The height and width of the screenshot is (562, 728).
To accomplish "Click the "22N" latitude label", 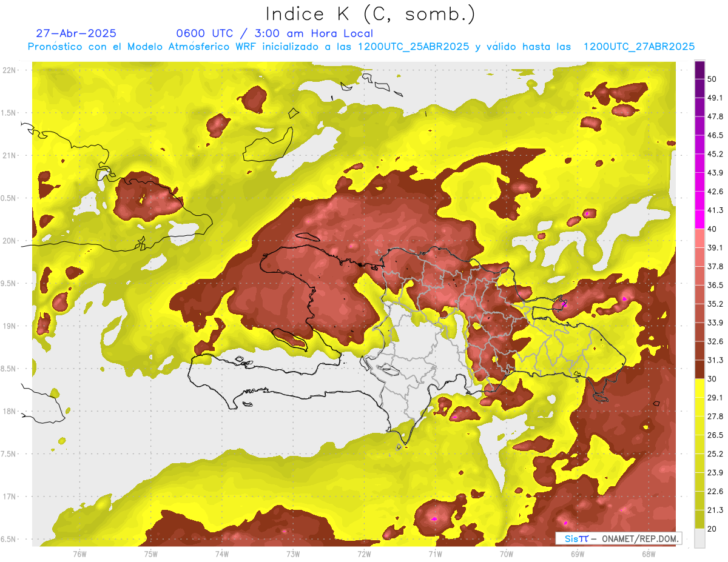I will click(x=9, y=70).
